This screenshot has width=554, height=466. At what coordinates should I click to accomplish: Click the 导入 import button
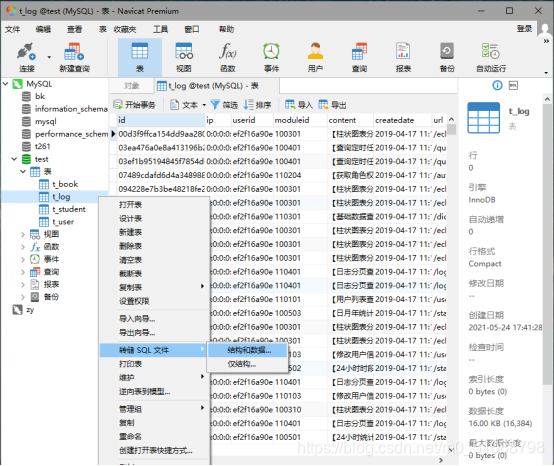pos(299,105)
